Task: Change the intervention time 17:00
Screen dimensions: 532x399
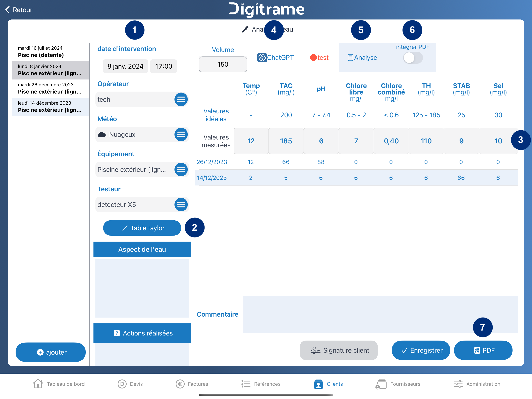Action: click(164, 66)
